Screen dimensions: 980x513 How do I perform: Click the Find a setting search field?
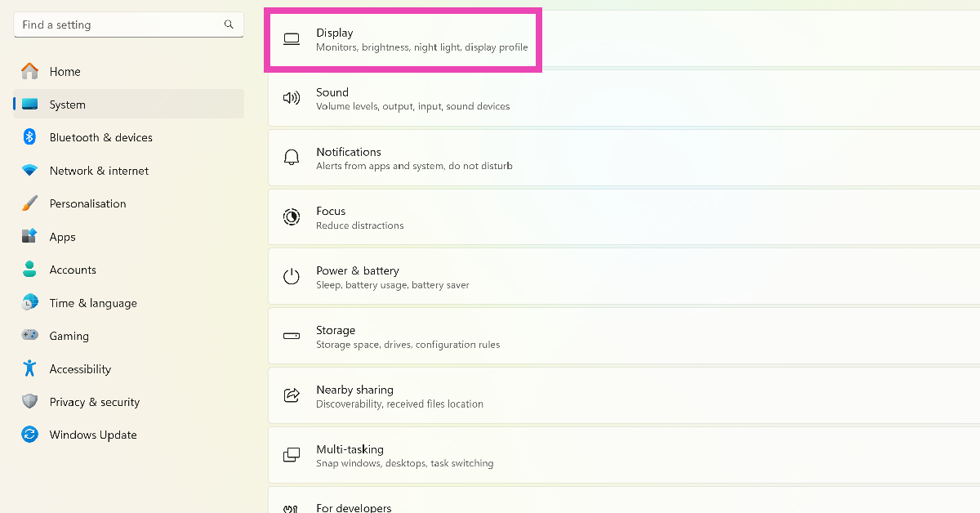pos(114,25)
